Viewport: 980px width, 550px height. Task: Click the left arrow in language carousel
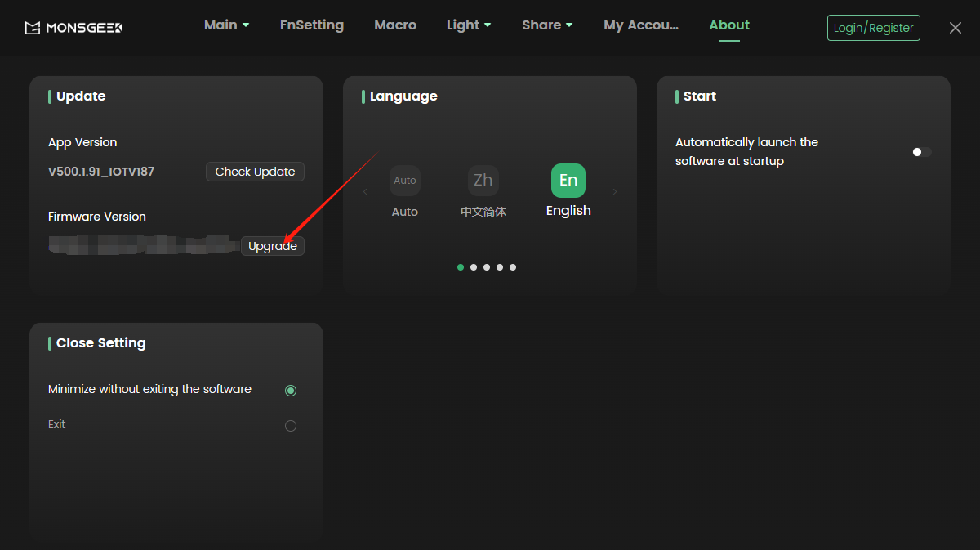[x=365, y=192]
